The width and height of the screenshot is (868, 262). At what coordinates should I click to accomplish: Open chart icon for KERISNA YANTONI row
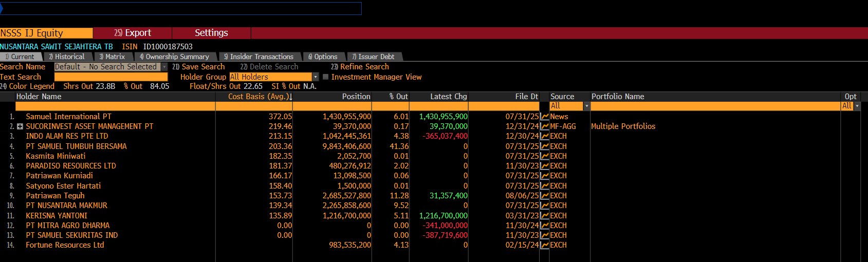coord(545,216)
